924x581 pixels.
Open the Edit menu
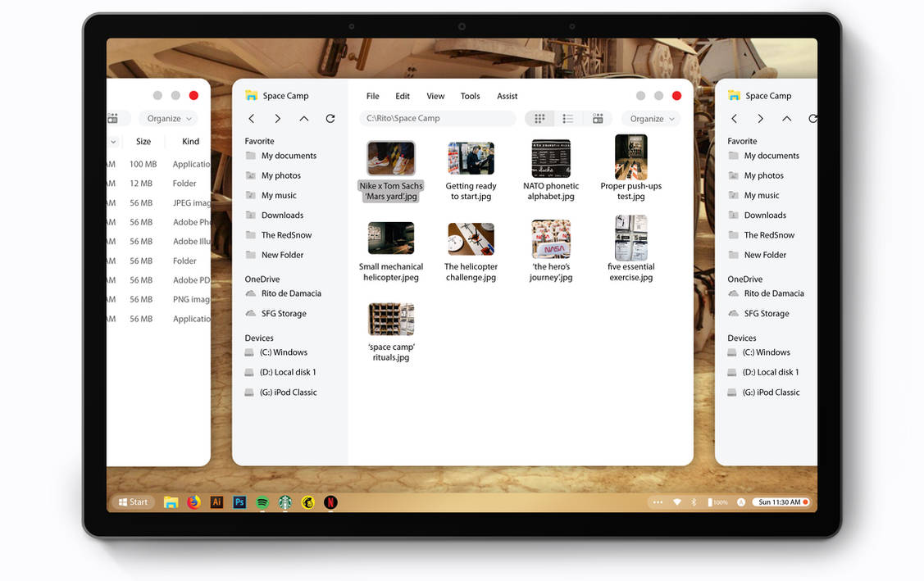[403, 96]
